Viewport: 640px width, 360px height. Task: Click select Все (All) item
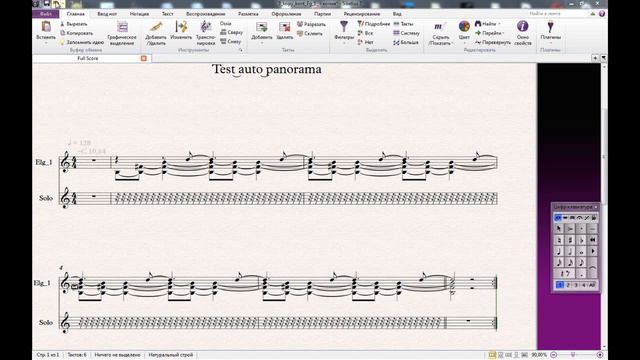[365, 33]
